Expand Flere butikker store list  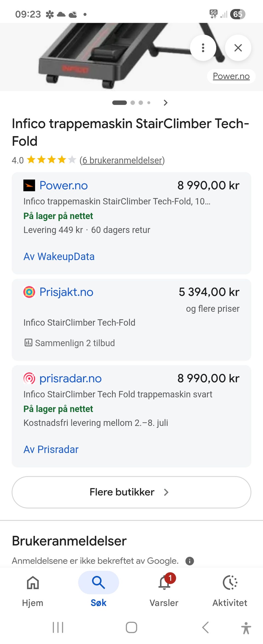(x=131, y=492)
